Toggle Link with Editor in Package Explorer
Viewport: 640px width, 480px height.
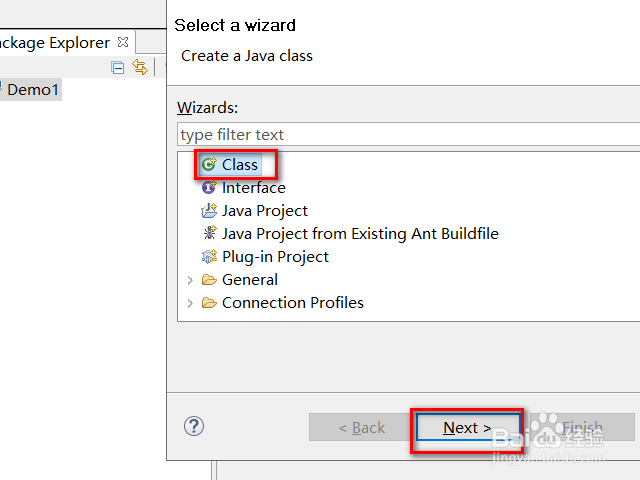[x=140, y=68]
